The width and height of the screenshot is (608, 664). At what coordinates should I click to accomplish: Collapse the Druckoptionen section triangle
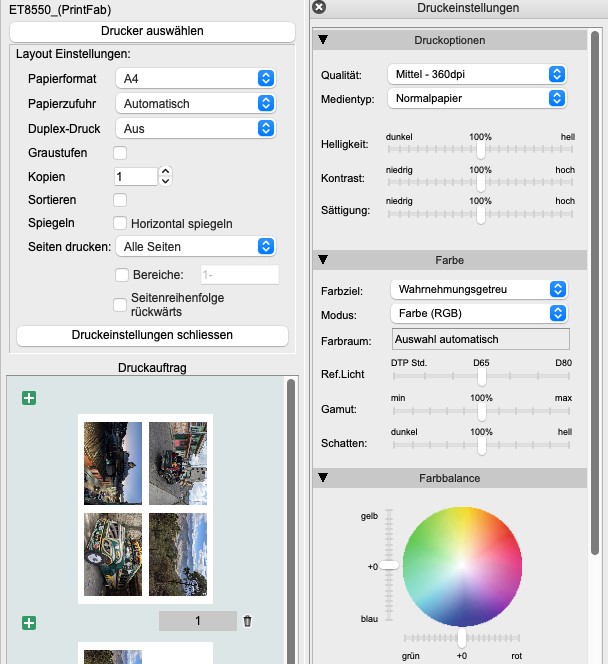(324, 41)
